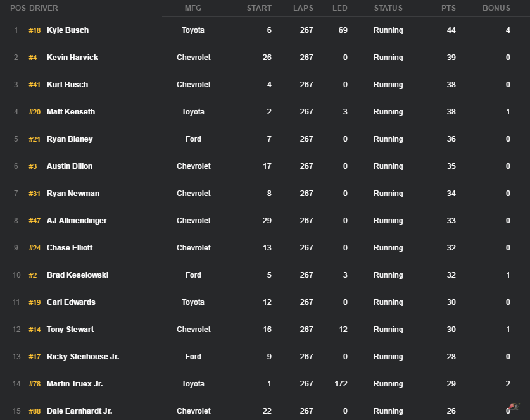The width and height of the screenshot is (530, 420).
Task: Click Ryan Blaney's name
Action: 70,139
